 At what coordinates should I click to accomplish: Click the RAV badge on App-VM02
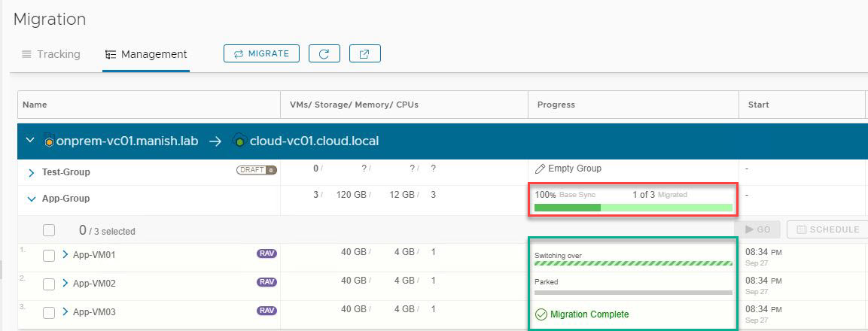(266, 282)
